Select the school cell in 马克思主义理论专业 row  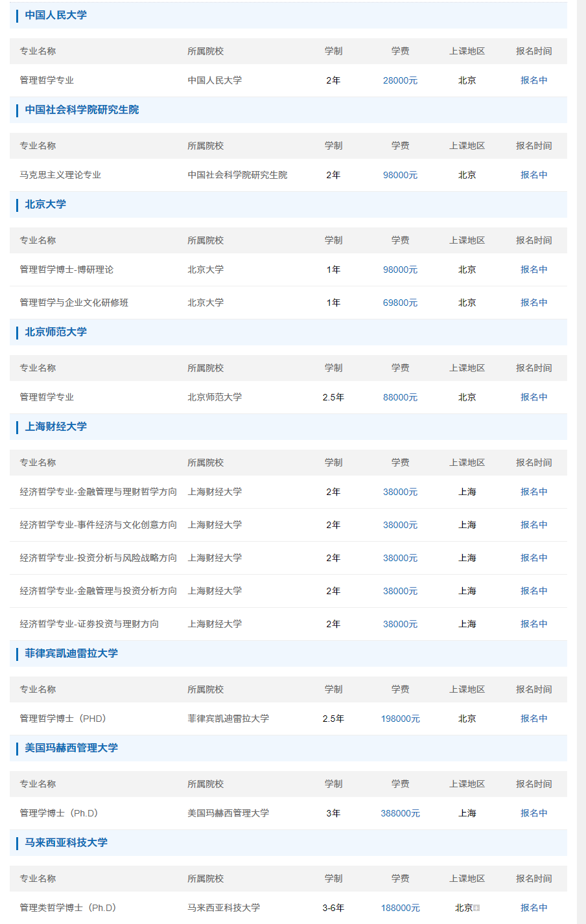point(237,175)
